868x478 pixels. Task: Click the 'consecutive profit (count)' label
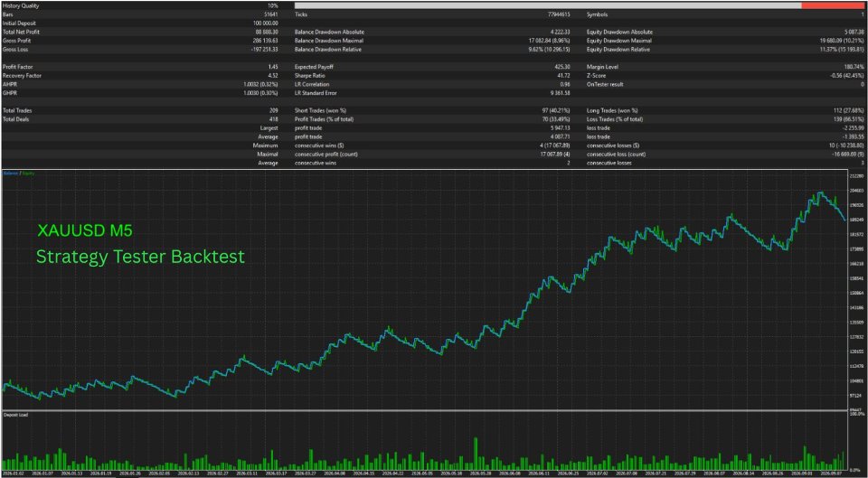(x=325, y=155)
